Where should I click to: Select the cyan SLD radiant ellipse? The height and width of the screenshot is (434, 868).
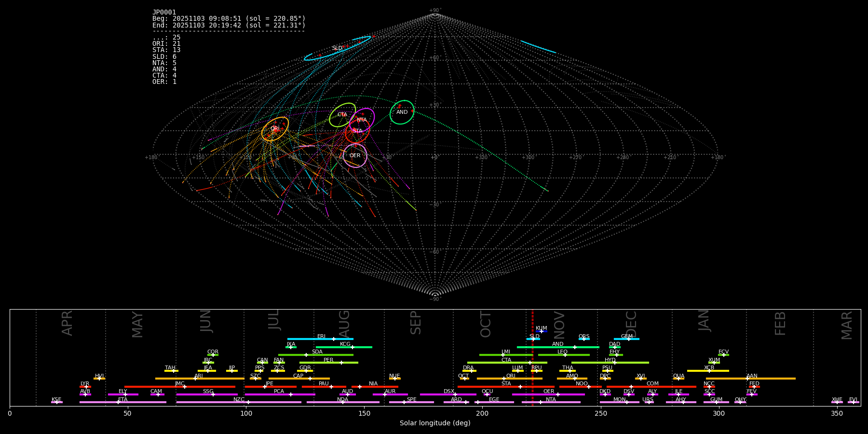[337, 48]
